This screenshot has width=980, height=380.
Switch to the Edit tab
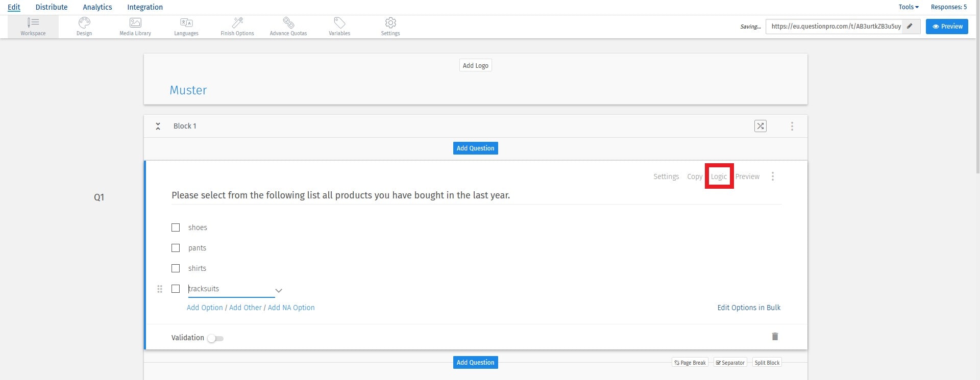pos(14,7)
